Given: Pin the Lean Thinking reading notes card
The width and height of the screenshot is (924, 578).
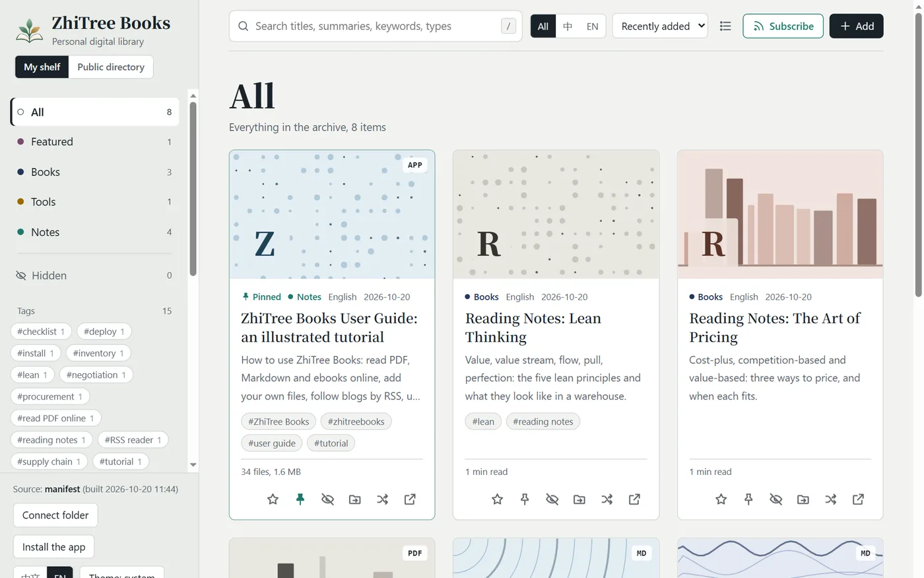Looking at the screenshot, I should [x=525, y=499].
